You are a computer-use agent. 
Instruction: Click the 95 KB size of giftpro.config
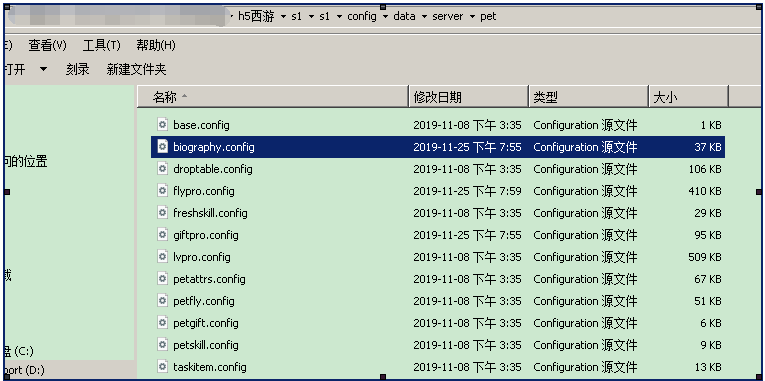(708, 235)
